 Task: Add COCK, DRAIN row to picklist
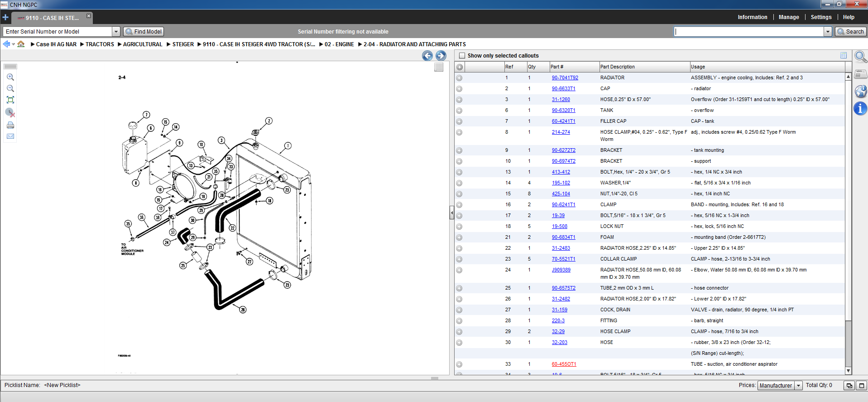[459, 310]
